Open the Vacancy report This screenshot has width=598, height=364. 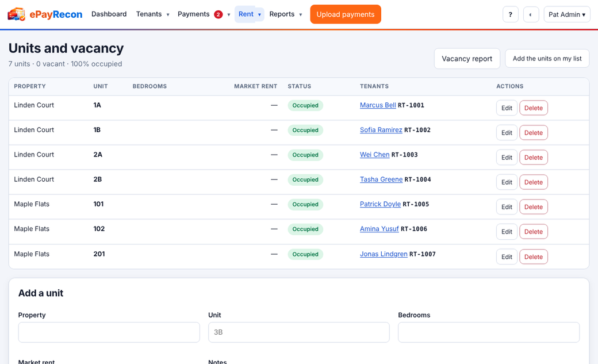[467, 59]
